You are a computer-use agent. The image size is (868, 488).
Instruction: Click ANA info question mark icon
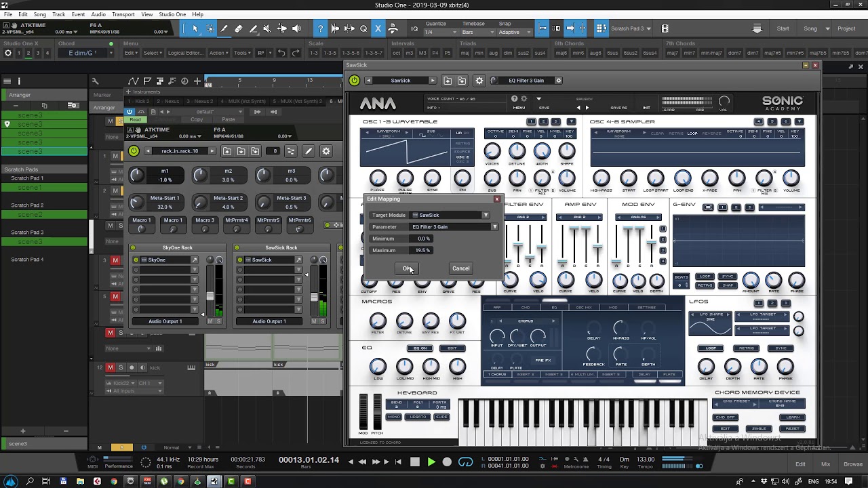tap(515, 99)
